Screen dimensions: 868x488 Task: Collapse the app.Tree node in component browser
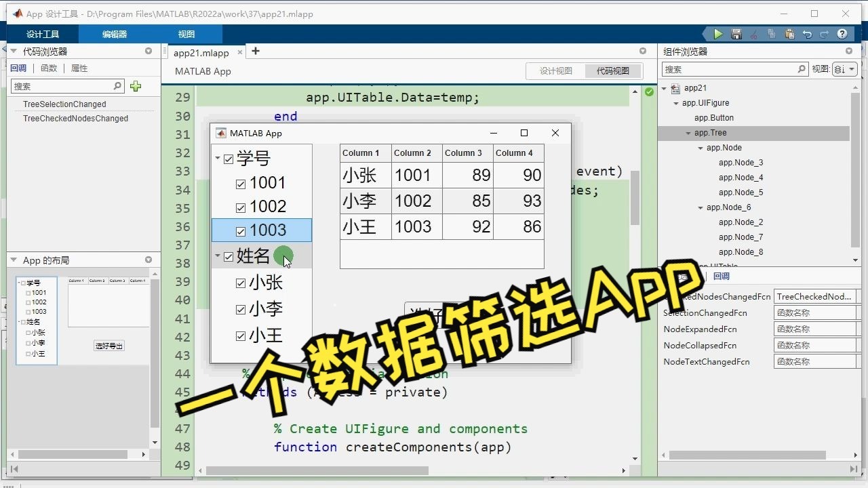(689, 132)
